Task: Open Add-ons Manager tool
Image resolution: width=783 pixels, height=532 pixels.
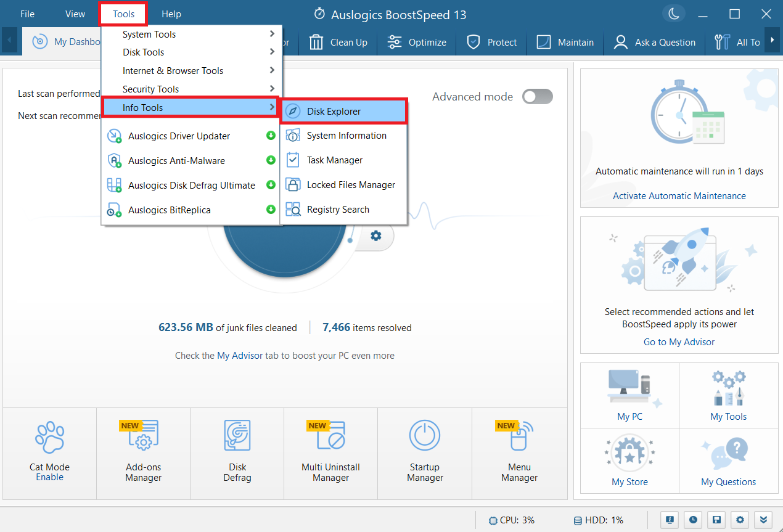Action: [x=144, y=453]
